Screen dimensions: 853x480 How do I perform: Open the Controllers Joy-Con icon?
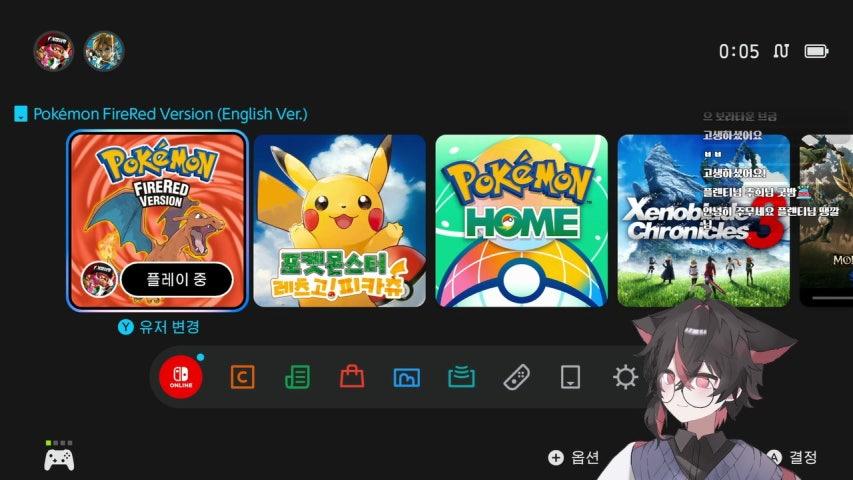(516, 377)
